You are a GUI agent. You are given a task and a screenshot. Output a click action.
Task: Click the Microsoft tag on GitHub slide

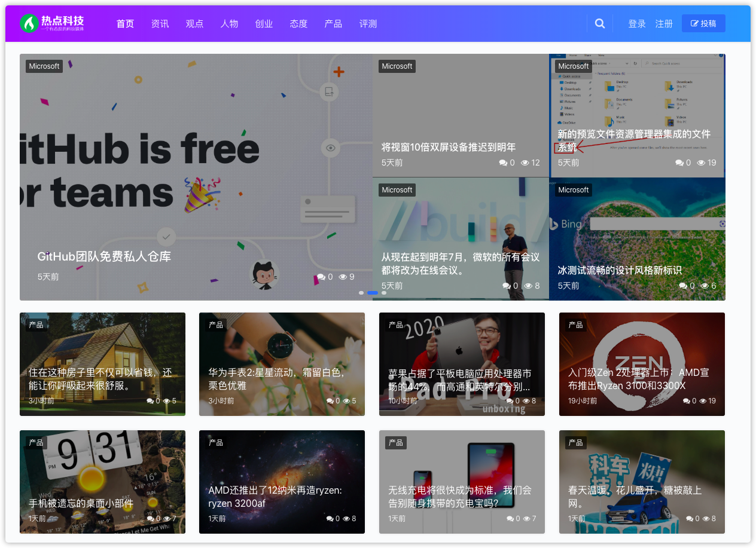click(x=44, y=66)
